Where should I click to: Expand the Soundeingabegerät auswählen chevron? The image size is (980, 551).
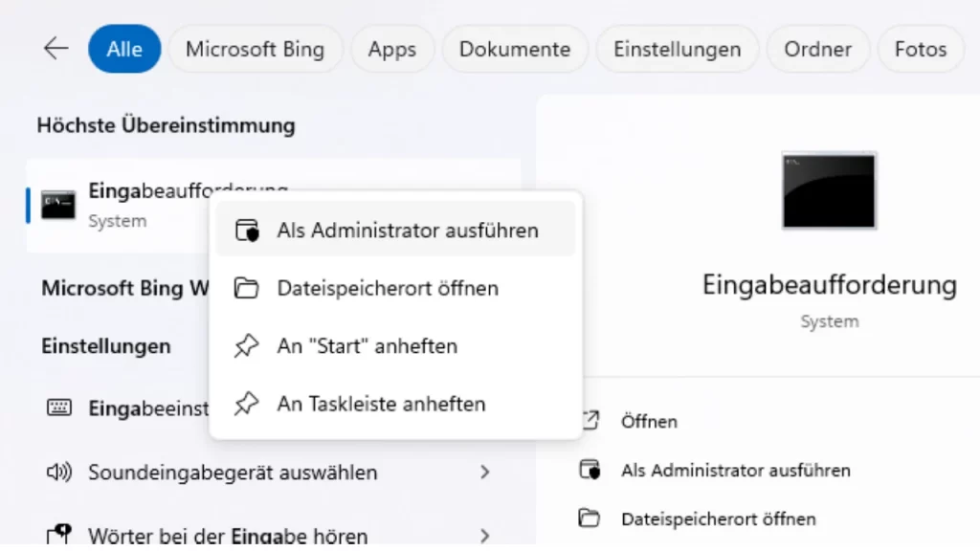tap(485, 472)
